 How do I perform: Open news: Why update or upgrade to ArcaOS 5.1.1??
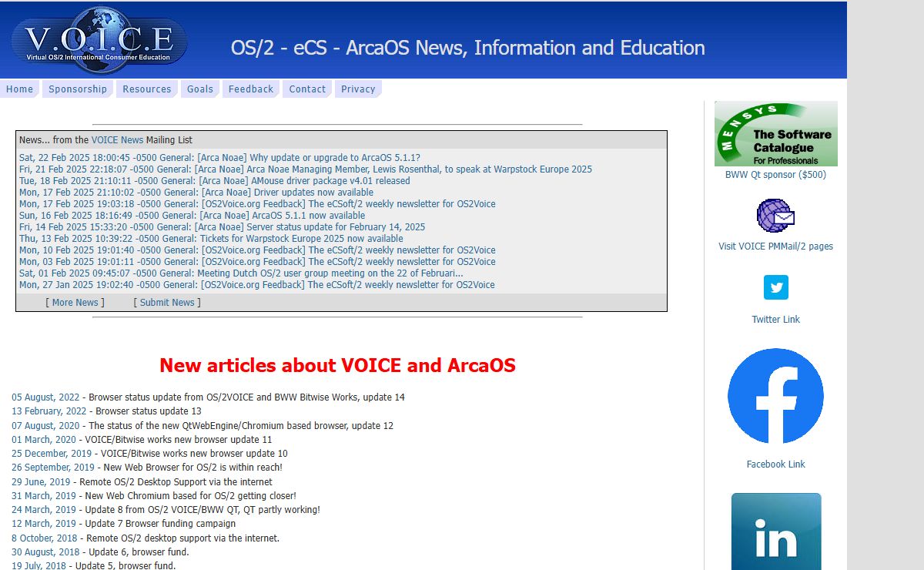point(219,158)
